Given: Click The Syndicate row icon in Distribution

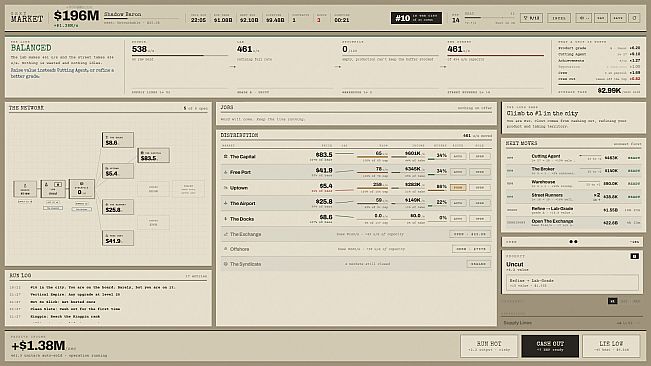Looking at the screenshot, I should point(225,264).
